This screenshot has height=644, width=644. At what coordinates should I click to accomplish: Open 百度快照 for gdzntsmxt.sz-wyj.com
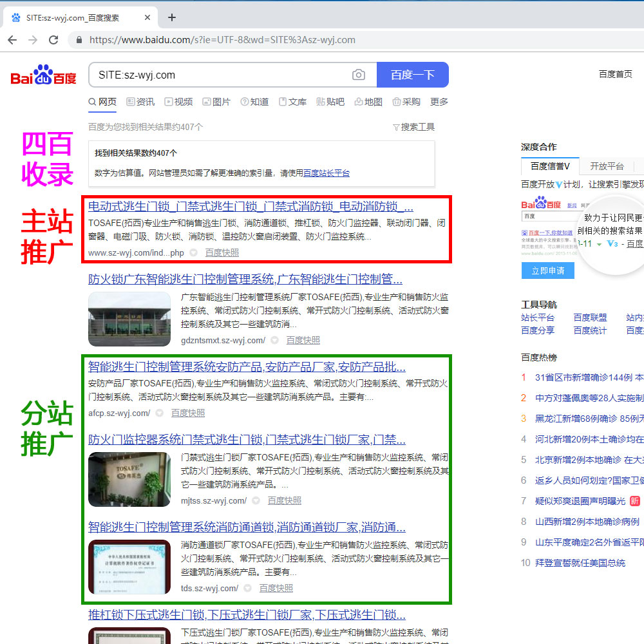(303, 341)
